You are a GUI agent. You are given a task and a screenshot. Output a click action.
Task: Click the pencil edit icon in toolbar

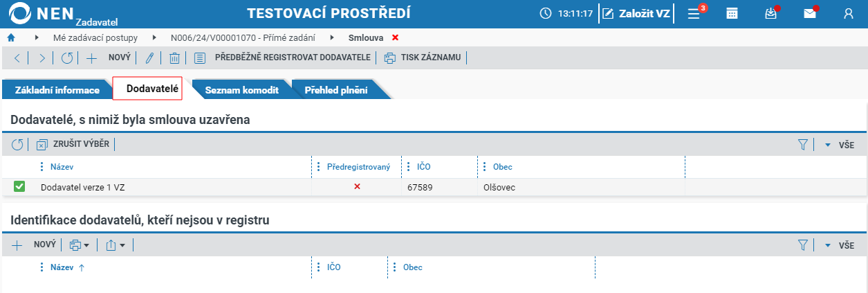(x=149, y=58)
